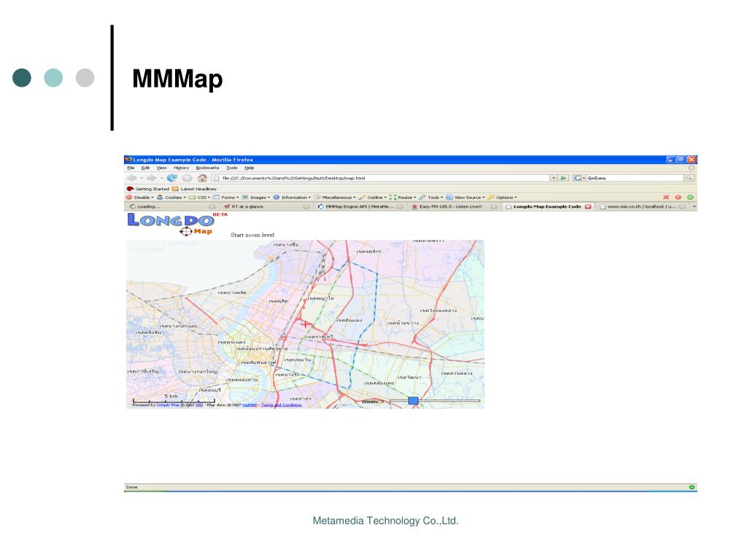Screen dimensions: 747x560
Task: Open the History menu
Action: [181, 168]
